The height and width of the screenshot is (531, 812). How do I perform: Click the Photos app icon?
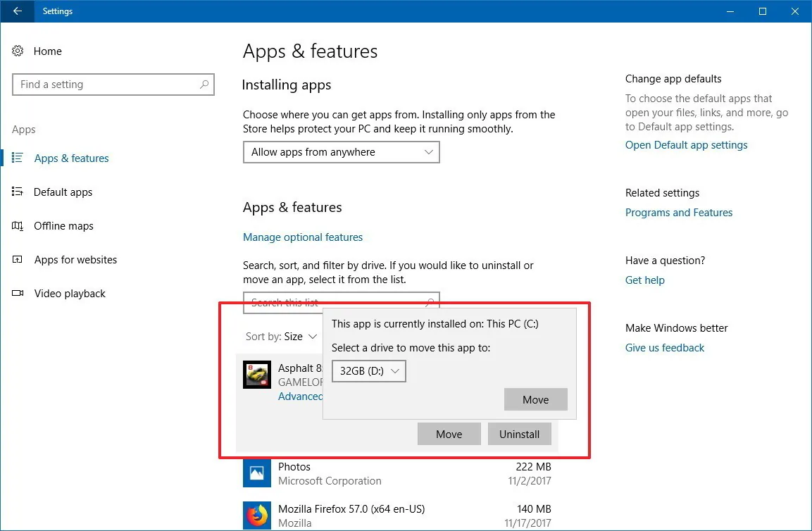tap(257, 473)
